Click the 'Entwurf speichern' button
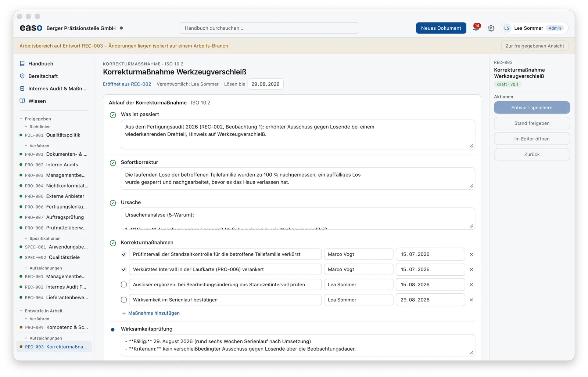 coord(532,108)
